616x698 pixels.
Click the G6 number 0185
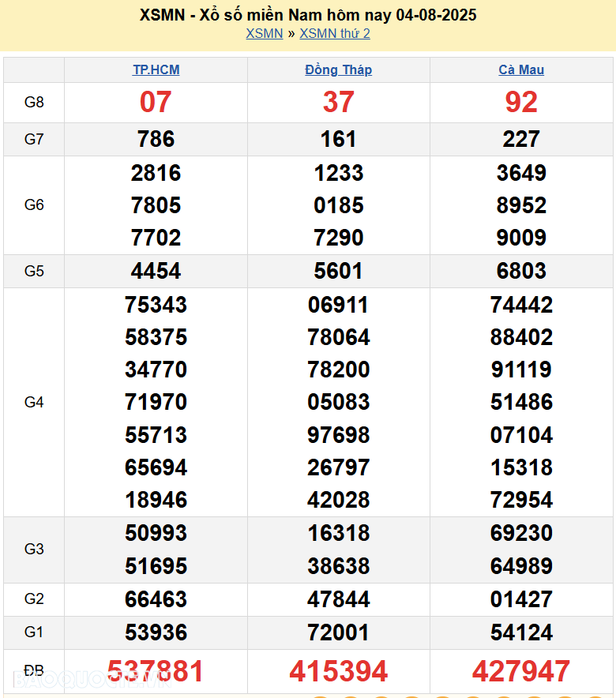pyautogui.click(x=338, y=205)
